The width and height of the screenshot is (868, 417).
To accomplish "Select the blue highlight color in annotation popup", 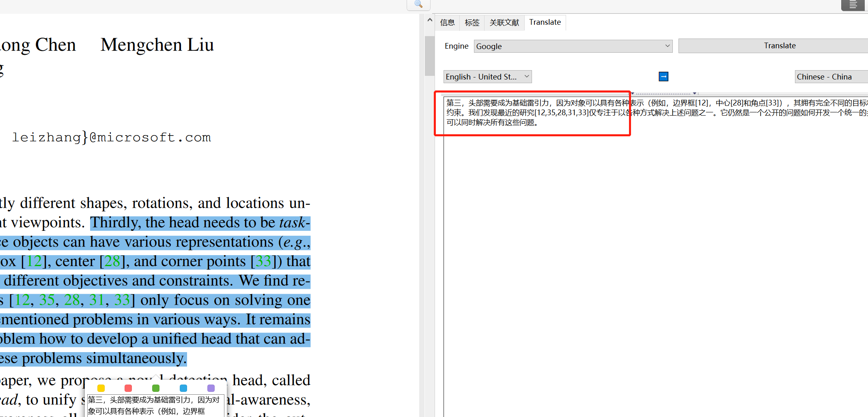I will tap(183, 388).
